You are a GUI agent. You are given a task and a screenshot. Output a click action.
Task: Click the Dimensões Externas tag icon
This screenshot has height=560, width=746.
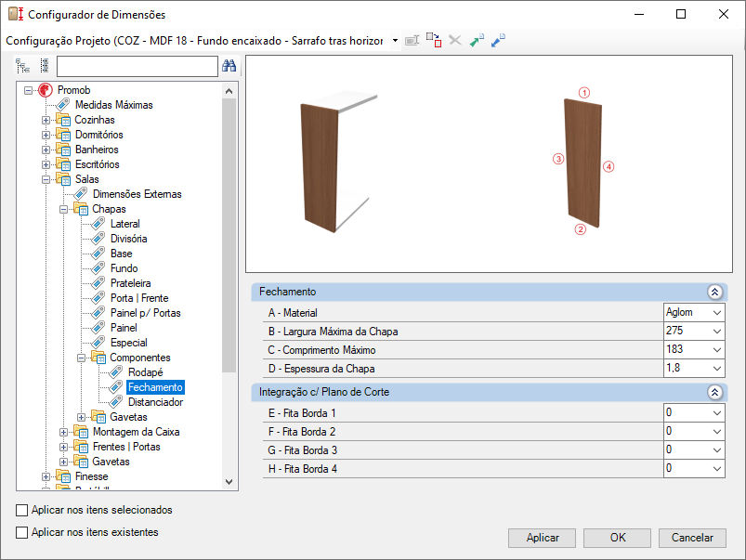pyautogui.click(x=81, y=194)
